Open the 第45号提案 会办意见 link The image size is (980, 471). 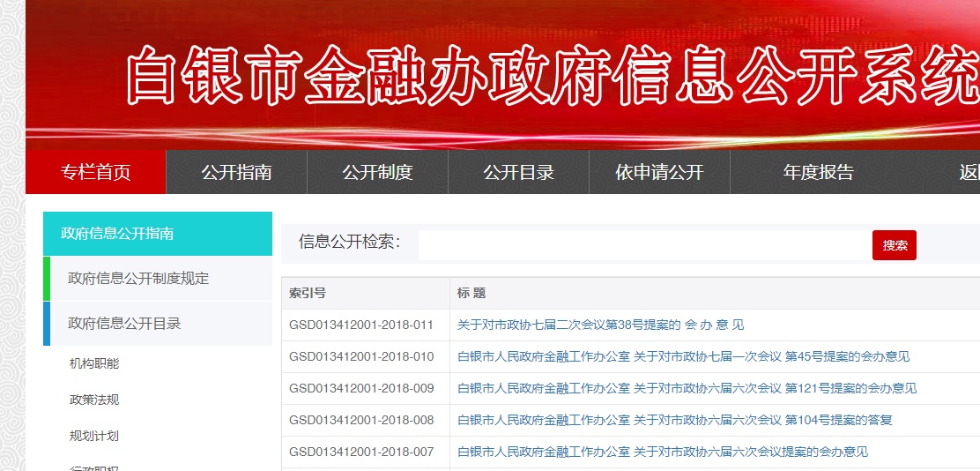click(683, 356)
